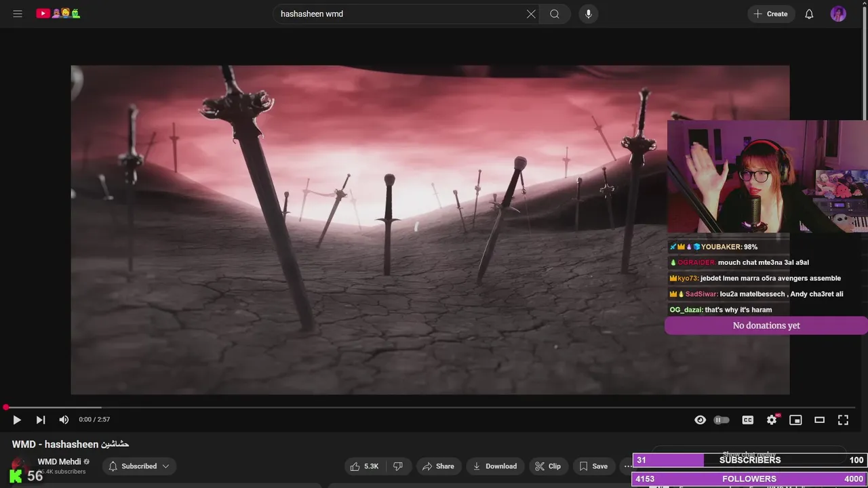Open the YouTube hamburger guide menu
Screen dimensions: 868x488
point(18,14)
